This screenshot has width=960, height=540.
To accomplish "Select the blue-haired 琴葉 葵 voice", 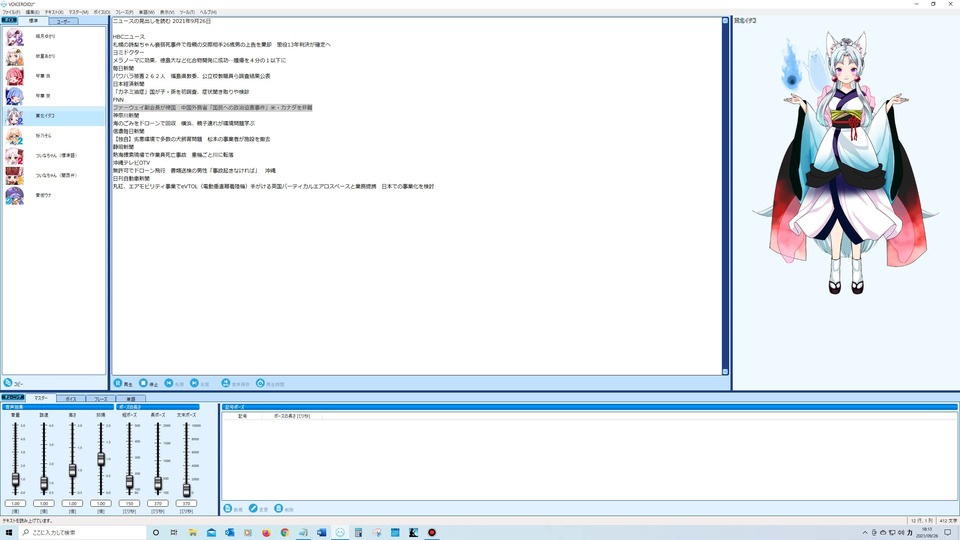I will tap(54, 96).
